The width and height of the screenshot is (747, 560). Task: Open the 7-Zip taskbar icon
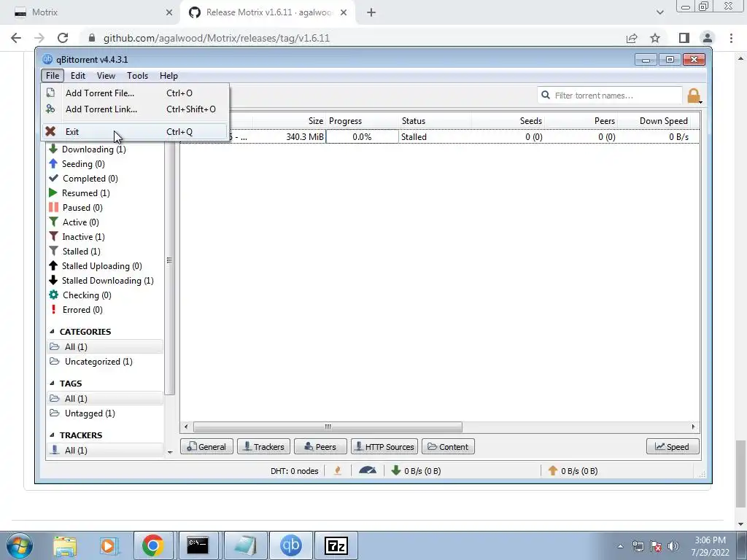pos(336,545)
